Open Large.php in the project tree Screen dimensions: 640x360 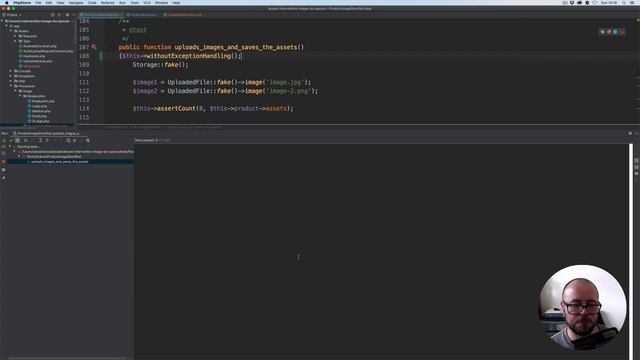[39, 106]
